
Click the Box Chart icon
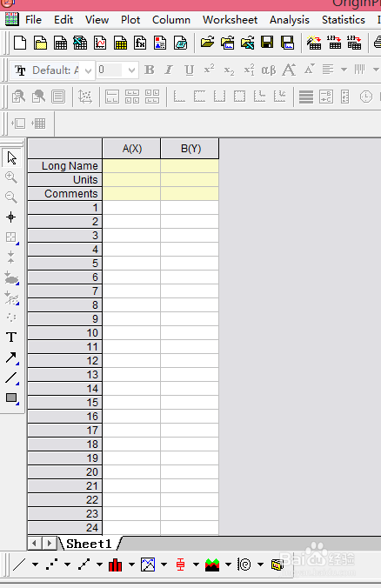coord(180,565)
